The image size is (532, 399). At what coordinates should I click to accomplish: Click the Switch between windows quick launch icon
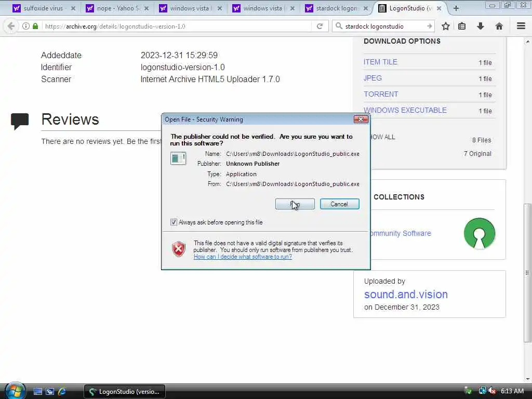coord(50,392)
